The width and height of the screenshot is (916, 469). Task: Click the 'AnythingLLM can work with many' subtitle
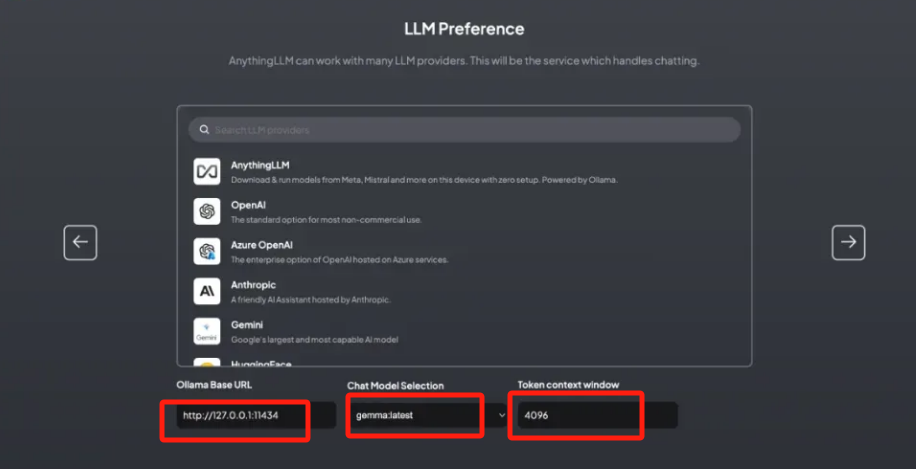(x=464, y=61)
